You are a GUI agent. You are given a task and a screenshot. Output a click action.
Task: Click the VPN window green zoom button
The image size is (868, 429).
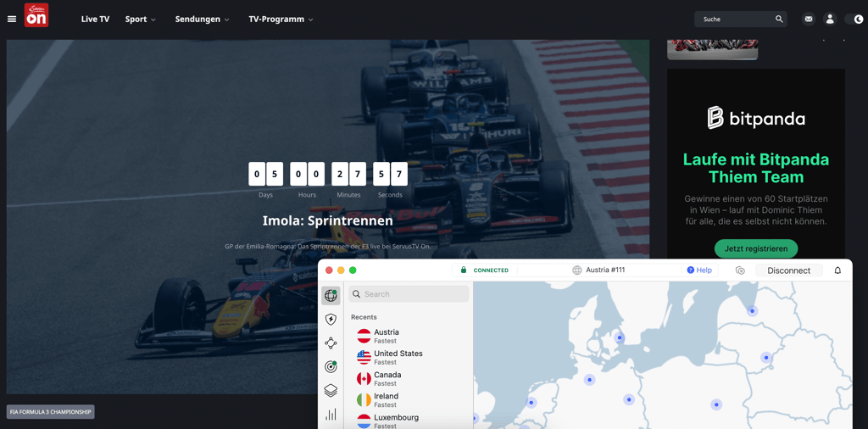coord(353,270)
